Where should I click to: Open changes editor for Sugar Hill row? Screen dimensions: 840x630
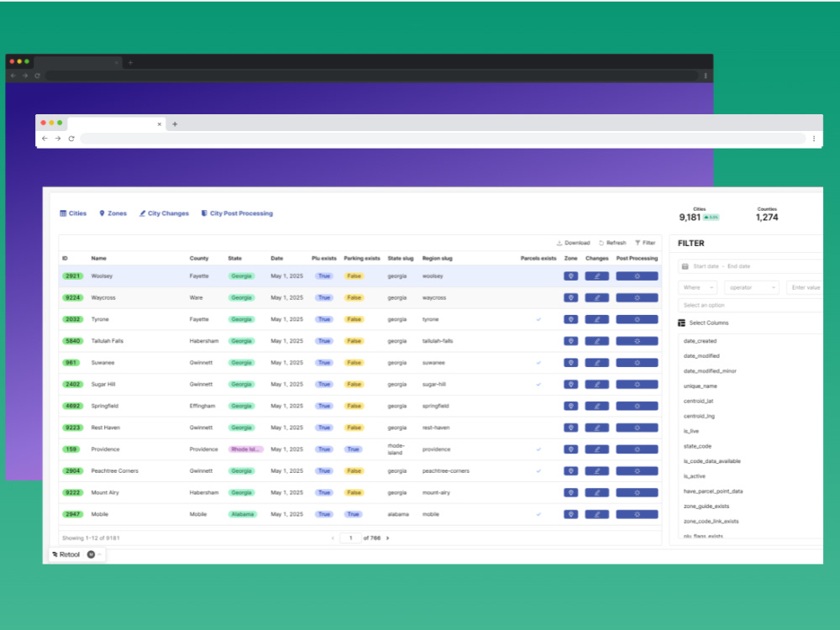tap(596, 385)
